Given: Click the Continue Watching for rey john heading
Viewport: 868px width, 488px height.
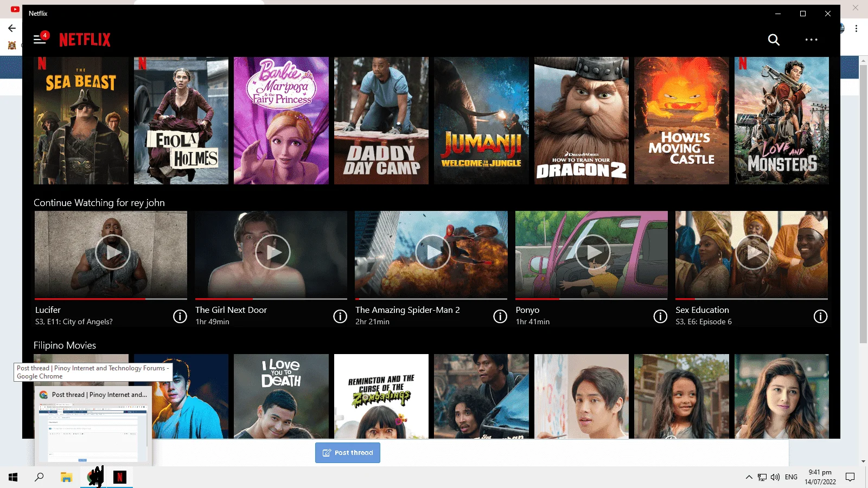Looking at the screenshot, I should 99,203.
